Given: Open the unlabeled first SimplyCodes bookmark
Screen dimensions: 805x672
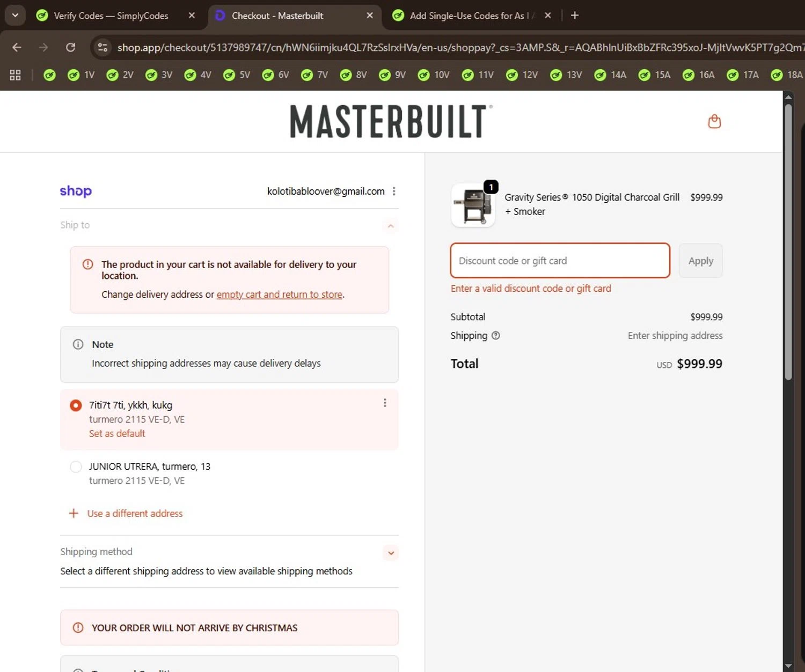Looking at the screenshot, I should pyautogui.click(x=49, y=75).
